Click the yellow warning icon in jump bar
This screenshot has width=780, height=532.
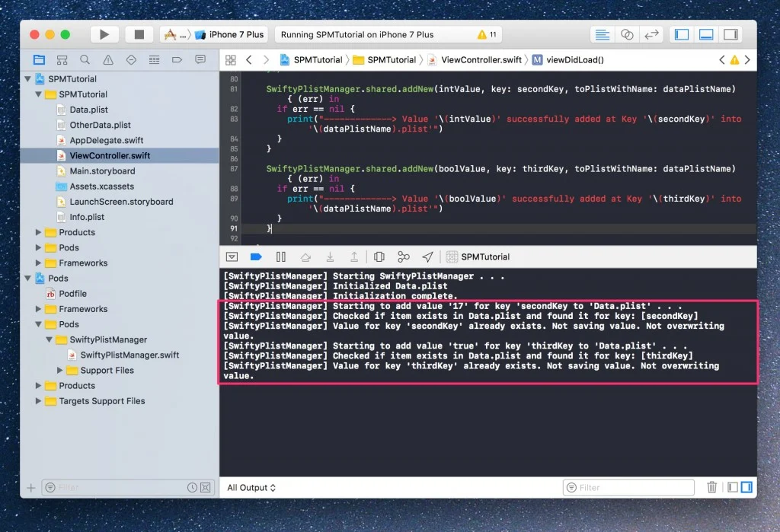click(734, 60)
